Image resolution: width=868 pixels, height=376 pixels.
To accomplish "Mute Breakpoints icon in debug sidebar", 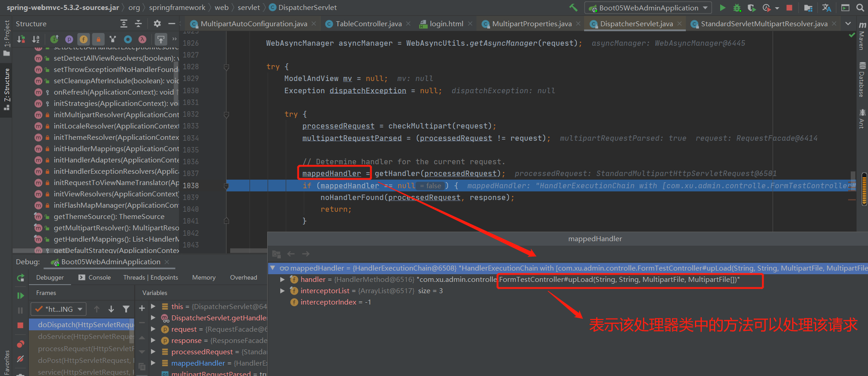I will point(20,359).
